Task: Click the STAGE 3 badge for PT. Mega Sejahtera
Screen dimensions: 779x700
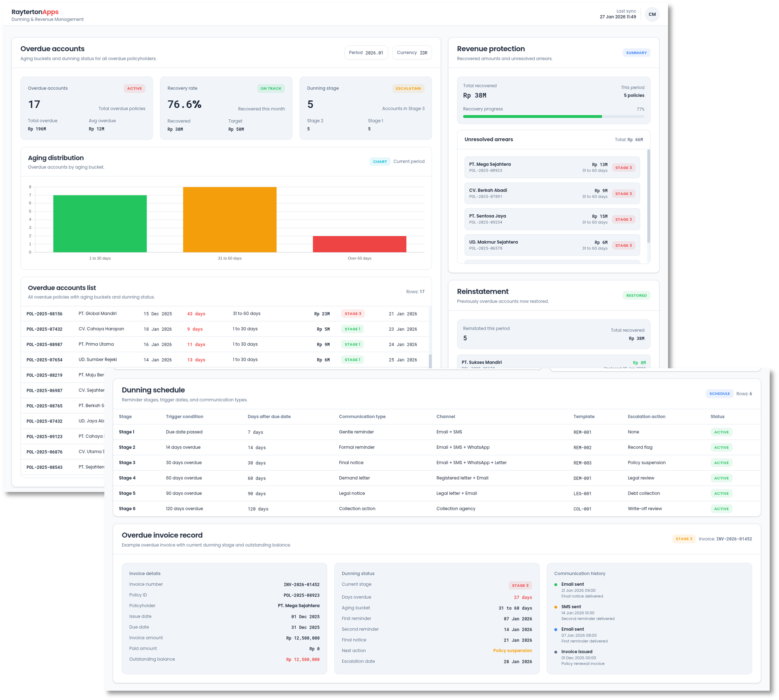Action: point(624,167)
